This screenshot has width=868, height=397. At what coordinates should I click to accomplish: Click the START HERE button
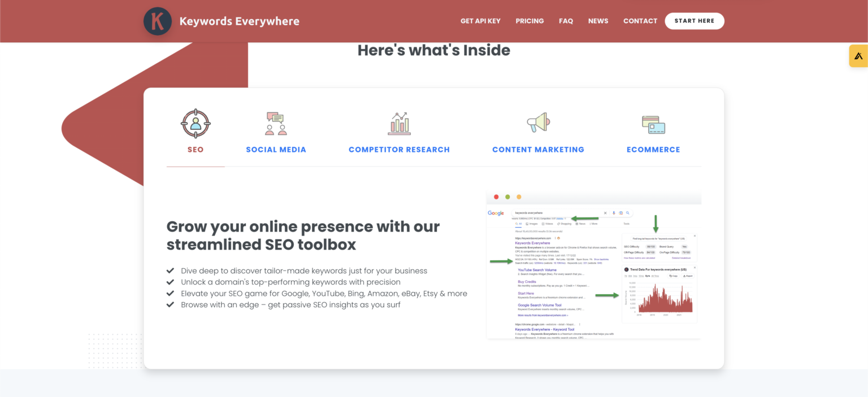tap(695, 21)
